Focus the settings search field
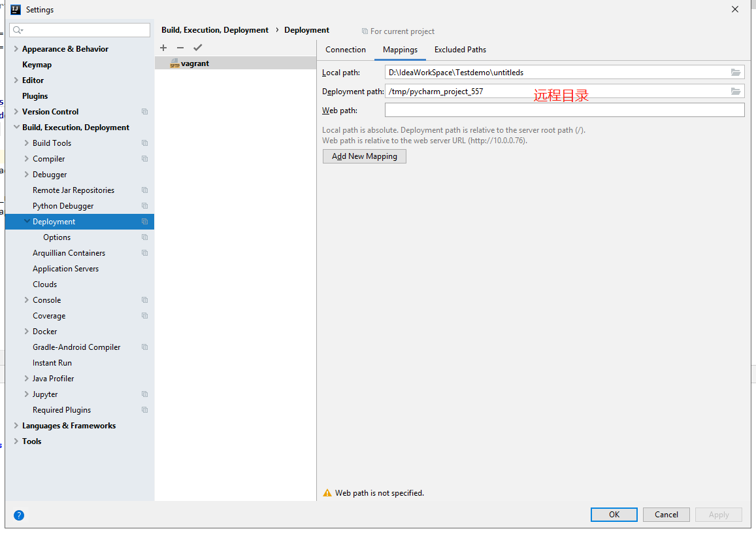This screenshot has width=756, height=533. [80, 30]
